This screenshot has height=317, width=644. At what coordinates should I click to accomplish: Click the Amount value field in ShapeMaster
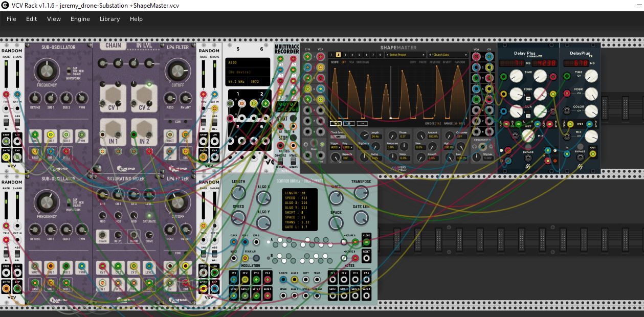click(x=433, y=137)
